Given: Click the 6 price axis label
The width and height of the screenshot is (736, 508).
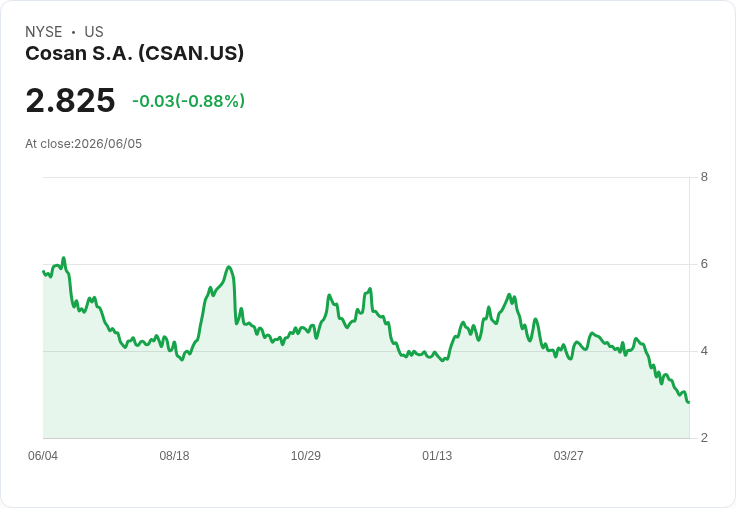Looking at the screenshot, I should (704, 264).
